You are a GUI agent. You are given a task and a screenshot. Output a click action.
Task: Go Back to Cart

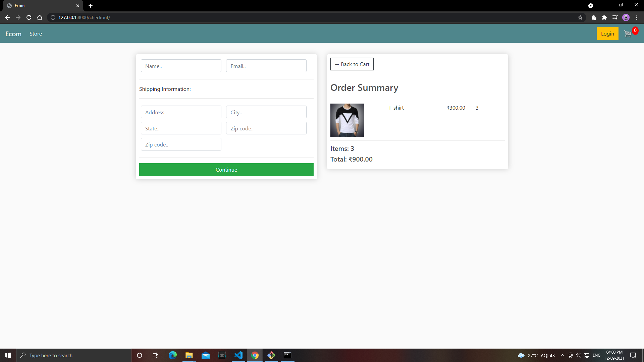(352, 64)
